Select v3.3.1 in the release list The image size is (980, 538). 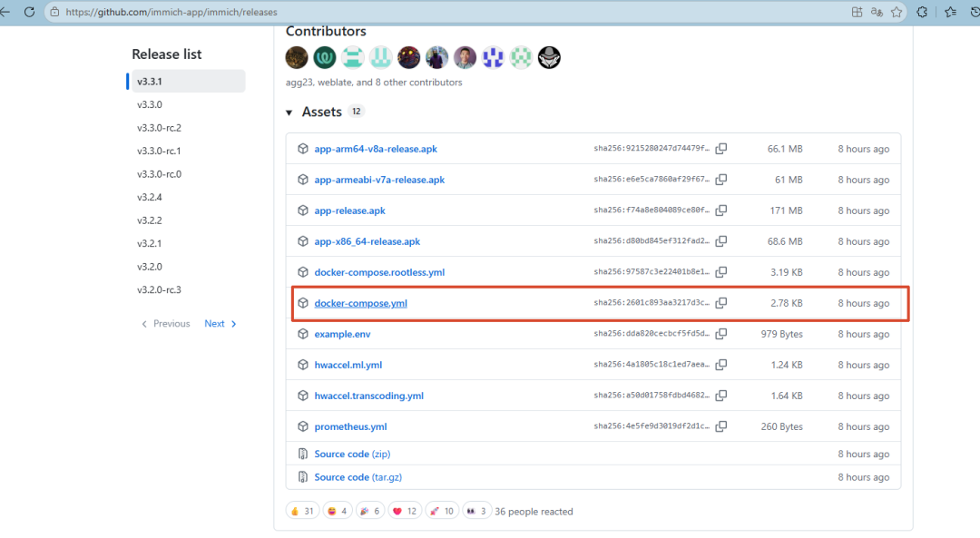188,82
